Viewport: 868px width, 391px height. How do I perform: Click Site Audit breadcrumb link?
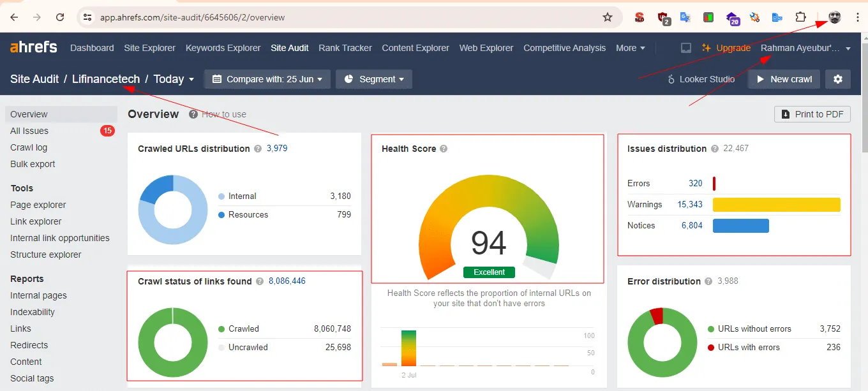34,79
